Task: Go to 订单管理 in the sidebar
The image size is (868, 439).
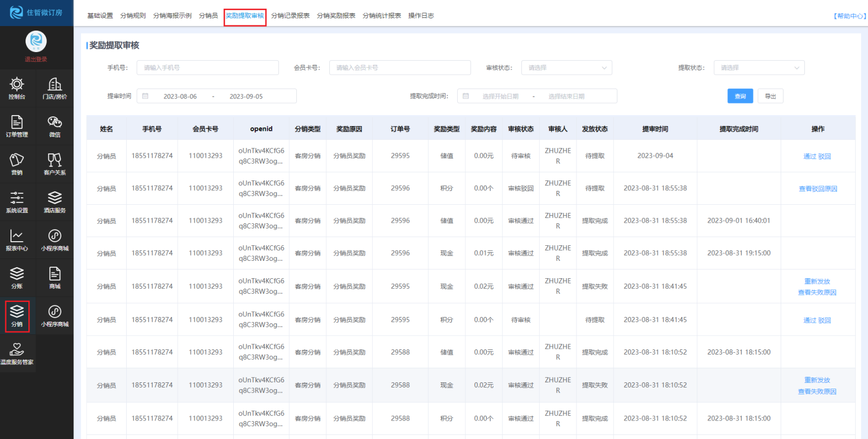Action: 17,126
